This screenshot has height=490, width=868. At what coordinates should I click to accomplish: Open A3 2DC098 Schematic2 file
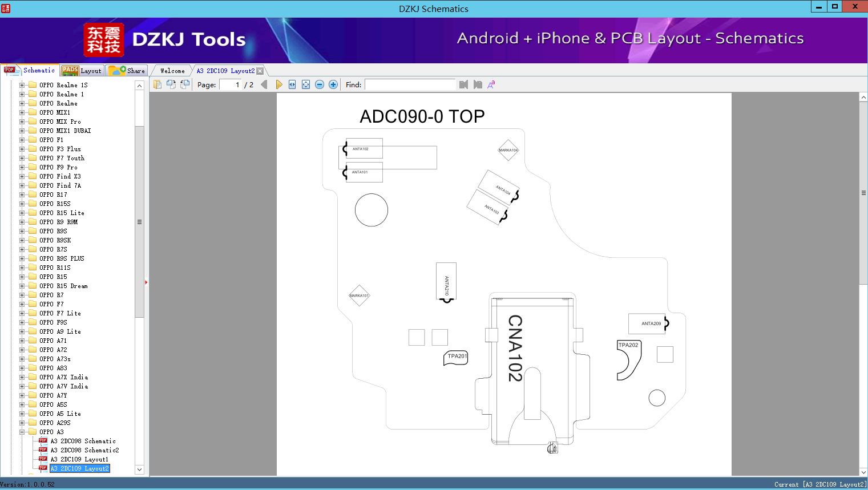84,450
